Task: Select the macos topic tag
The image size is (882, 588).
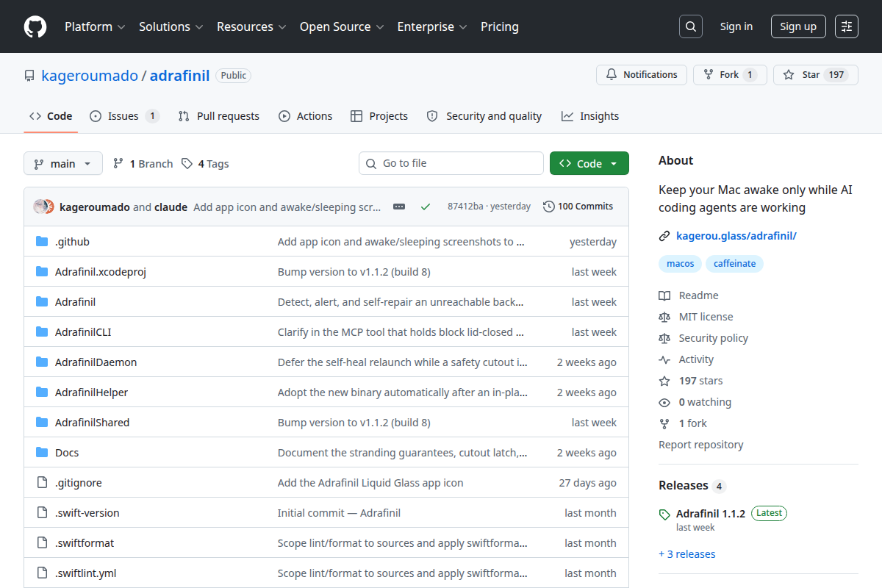Action: (681, 263)
